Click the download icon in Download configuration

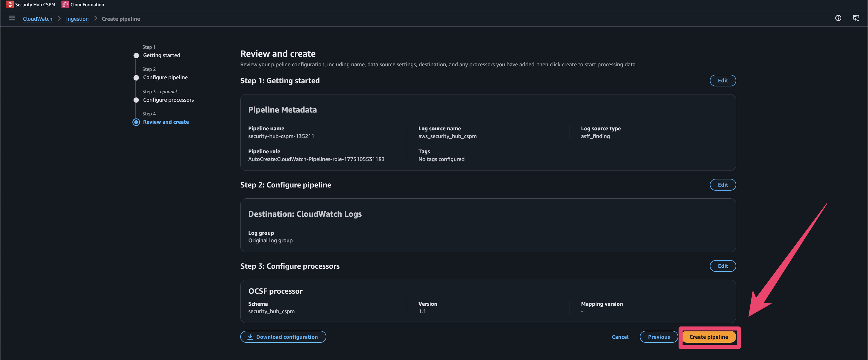point(250,336)
